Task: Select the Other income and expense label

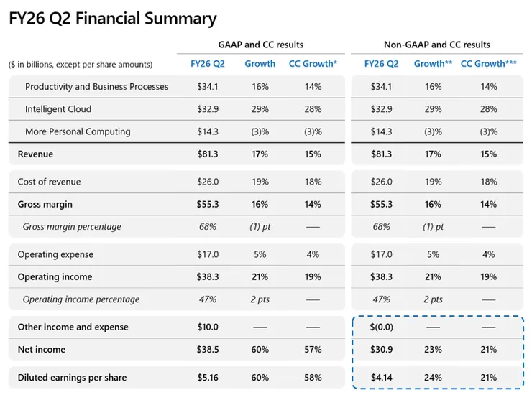Action: coord(73,327)
